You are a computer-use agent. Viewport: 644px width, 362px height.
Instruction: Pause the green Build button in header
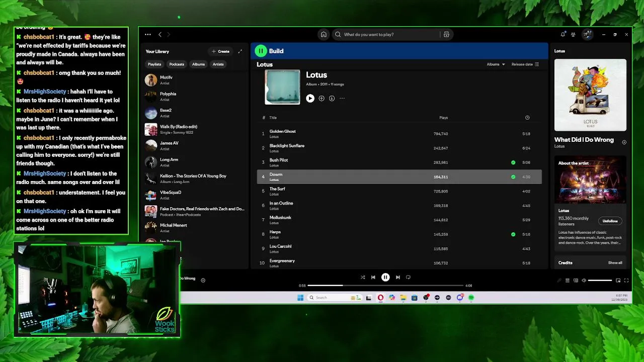pos(261,51)
